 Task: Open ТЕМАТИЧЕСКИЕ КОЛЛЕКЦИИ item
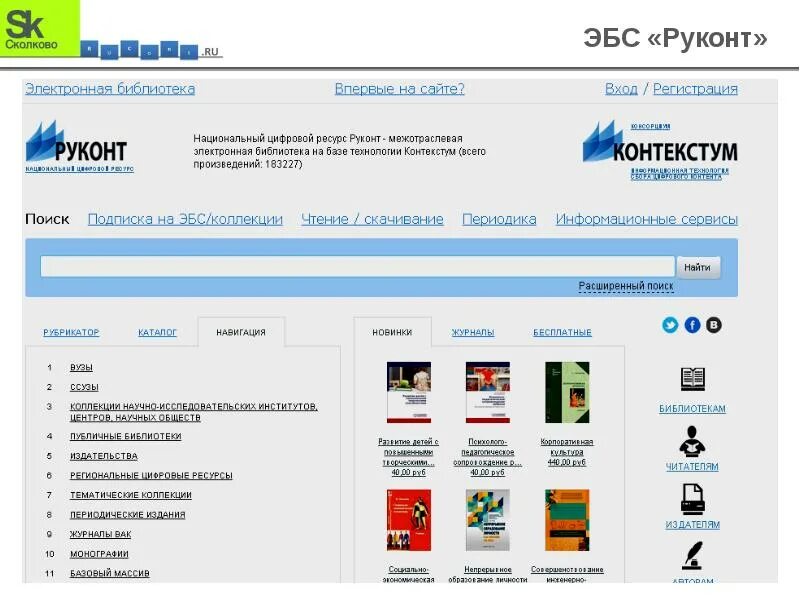[131, 495]
